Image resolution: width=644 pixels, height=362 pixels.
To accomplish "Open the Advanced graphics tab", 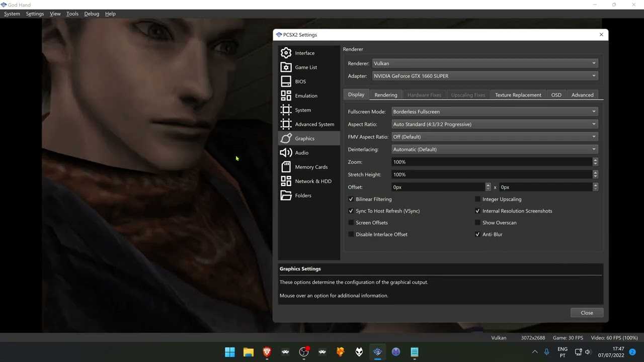I will [583, 95].
